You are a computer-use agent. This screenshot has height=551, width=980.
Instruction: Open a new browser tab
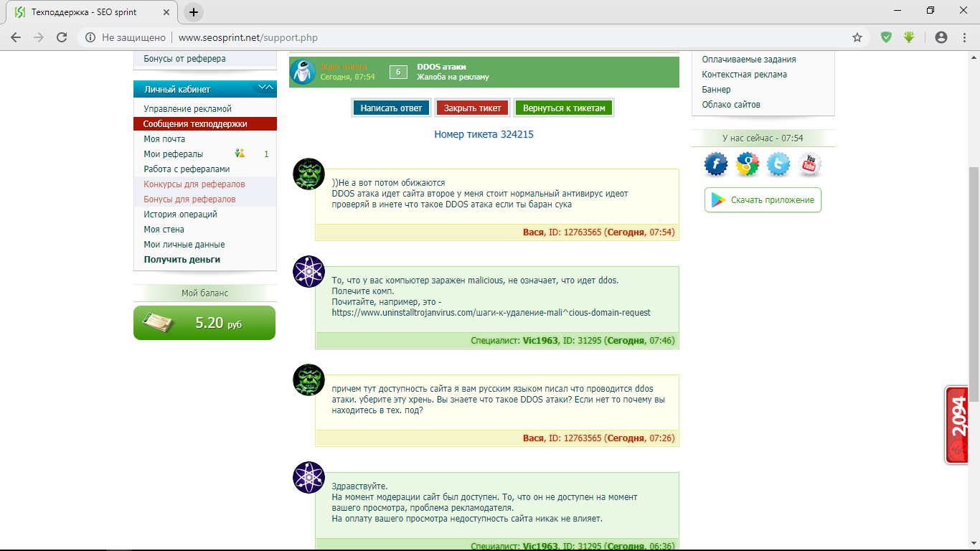(194, 12)
